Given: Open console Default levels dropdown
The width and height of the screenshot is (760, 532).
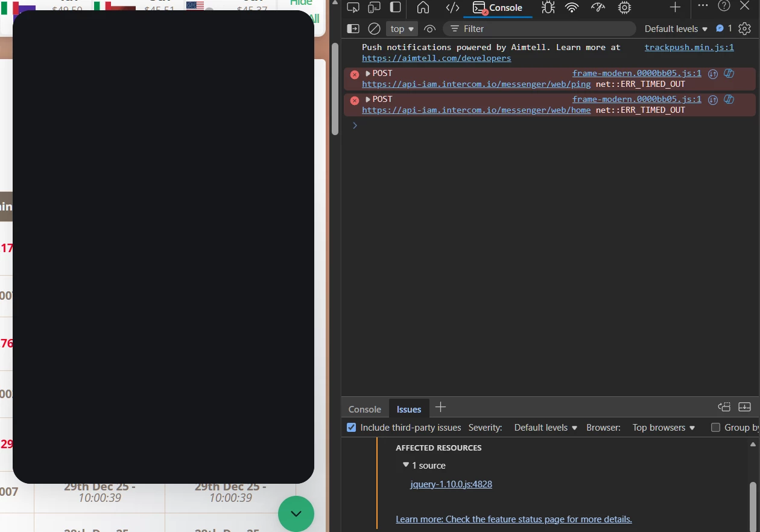Looking at the screenshot, I should tap(676, 28).
